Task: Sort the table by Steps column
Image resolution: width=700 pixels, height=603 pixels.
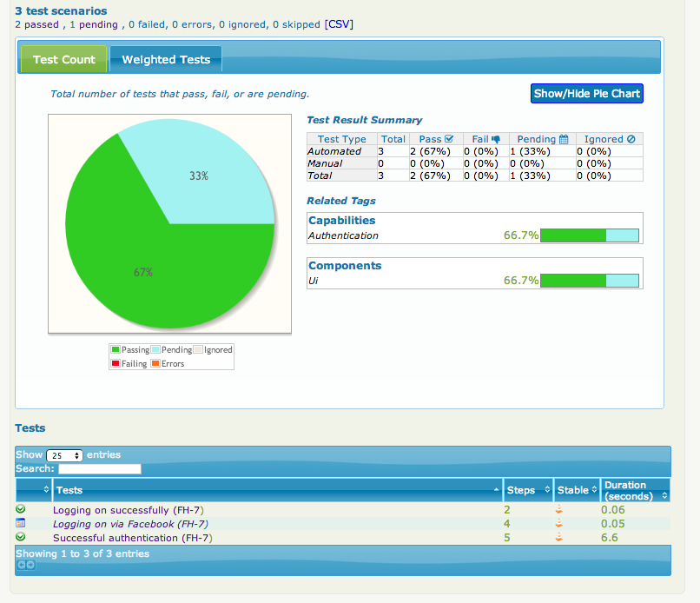Action: pyautogui.click(x=527, y=490)
